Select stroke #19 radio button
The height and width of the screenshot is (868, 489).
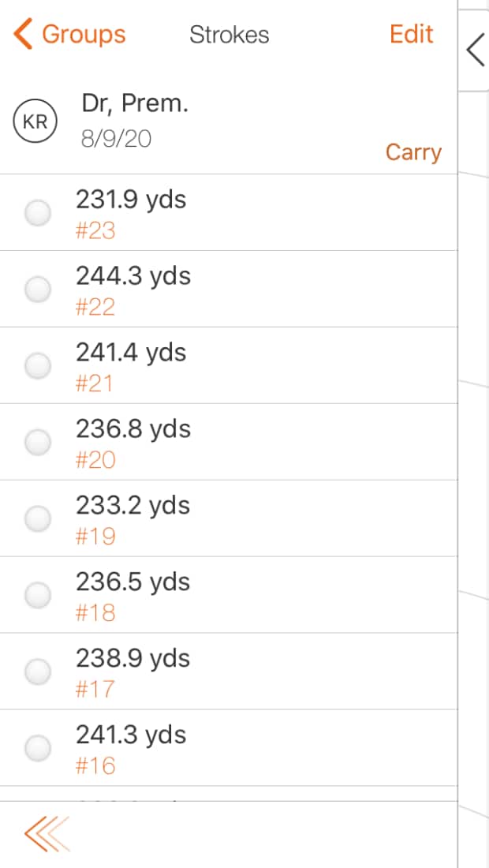tap(38, 519)
